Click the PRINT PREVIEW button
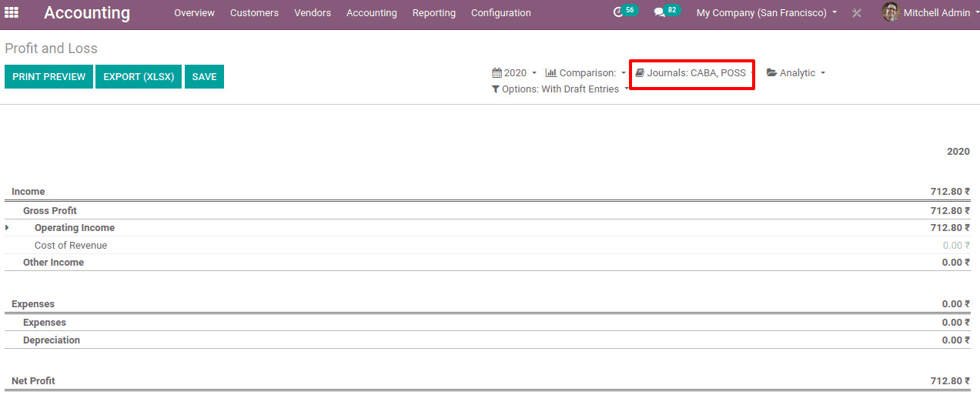The height and width of the screenshot is (412, 980). [48, 77]
